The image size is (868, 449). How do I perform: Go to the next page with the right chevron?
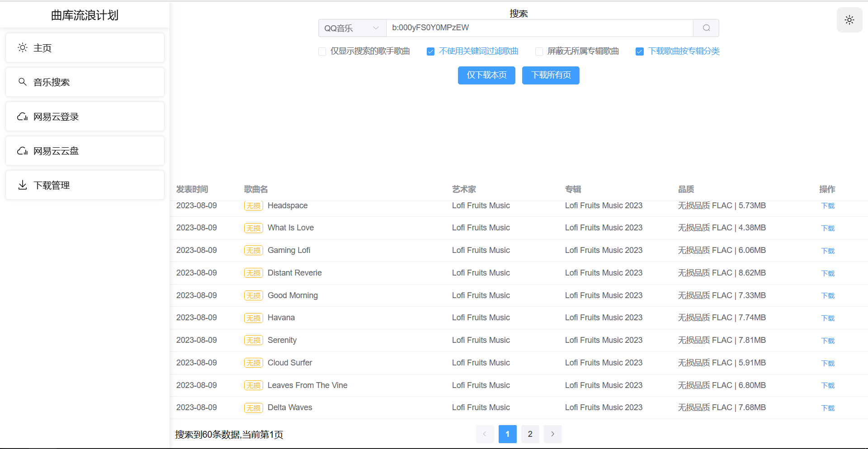pos(552,434)
